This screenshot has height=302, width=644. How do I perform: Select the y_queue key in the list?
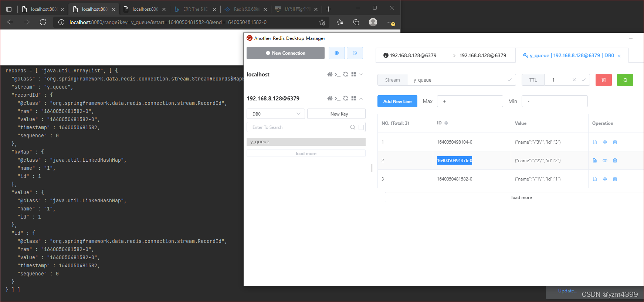[x=306, y=142]
